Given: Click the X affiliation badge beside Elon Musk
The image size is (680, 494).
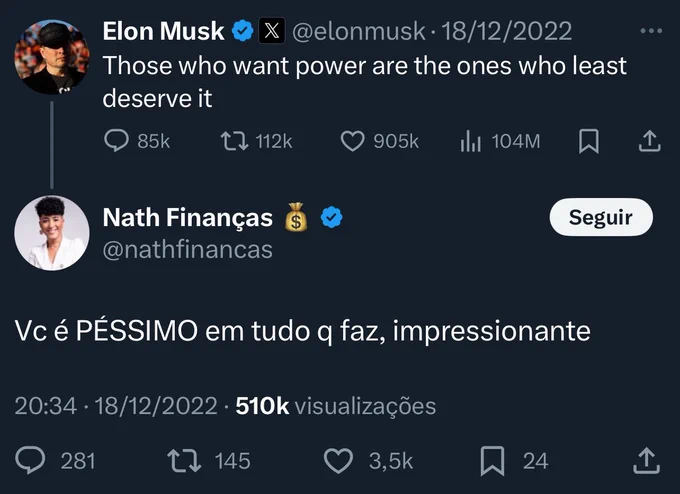Looking at the screenshot, I should click(271, 31).
